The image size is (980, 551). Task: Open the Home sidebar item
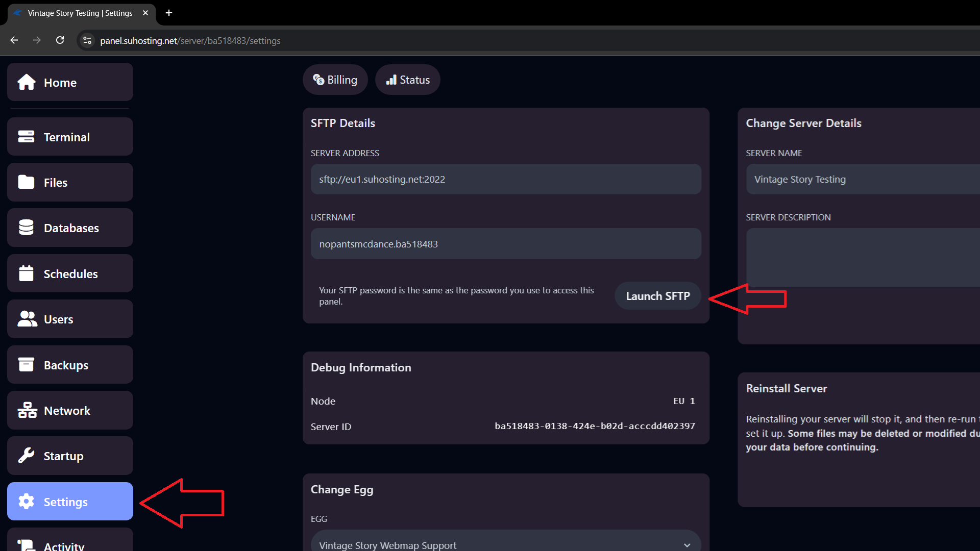70,82
